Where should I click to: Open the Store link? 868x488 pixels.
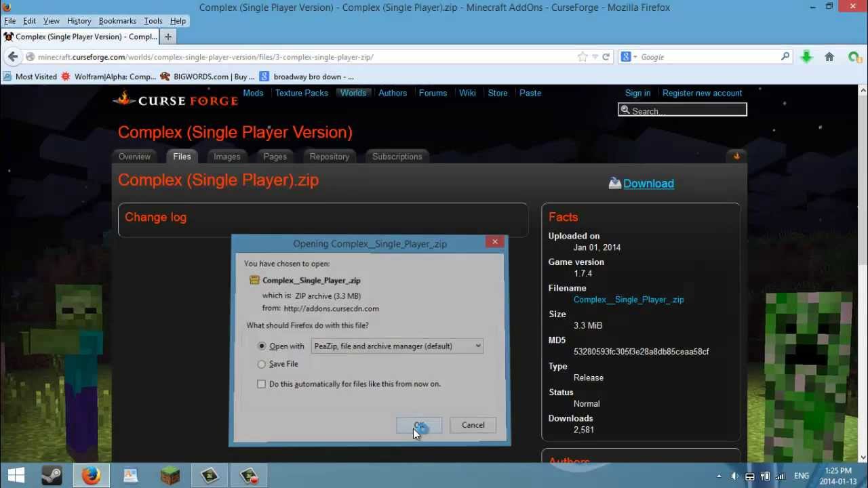[498, 93]
